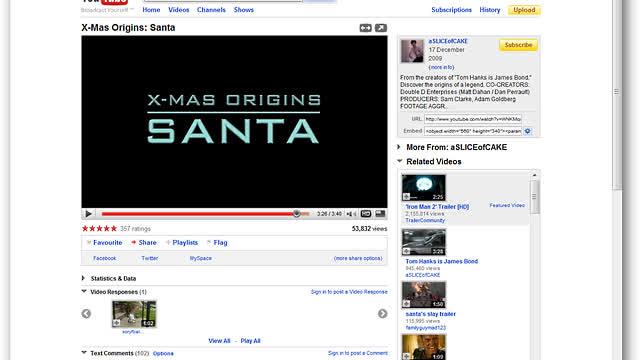The height and width of the screenshot is (360, 640).
Task: Open the 'Iron Man 2' Trailer [HD] link
Action: [437, 207]
